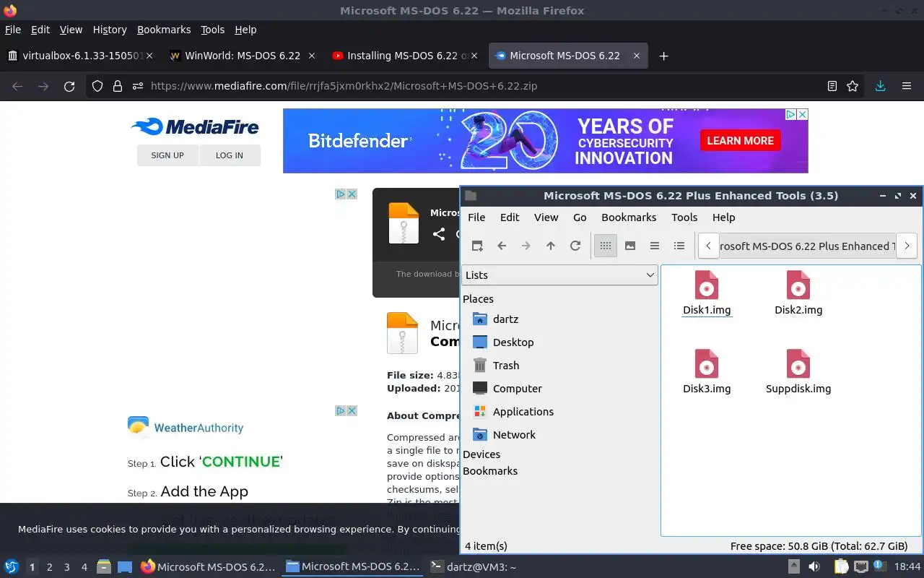Switch to workspace 2 in the taskbar
The image size is (924, 578).
coord(49,567)
